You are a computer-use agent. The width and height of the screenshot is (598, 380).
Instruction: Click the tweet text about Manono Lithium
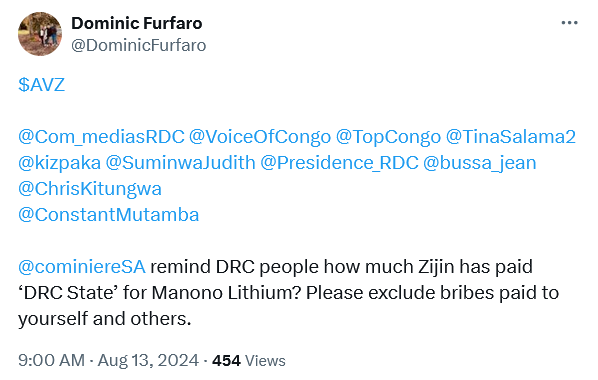pyautogui.click(x=288, y=293)
